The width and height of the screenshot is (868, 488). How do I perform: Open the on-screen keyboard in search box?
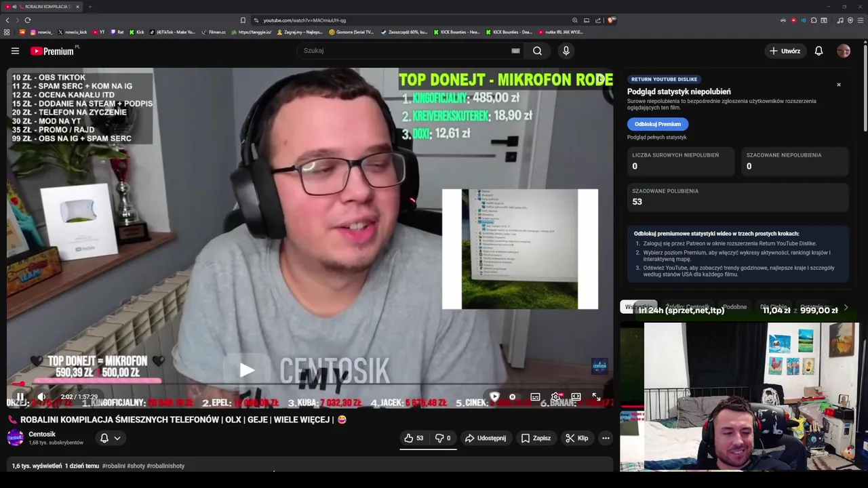515,51
